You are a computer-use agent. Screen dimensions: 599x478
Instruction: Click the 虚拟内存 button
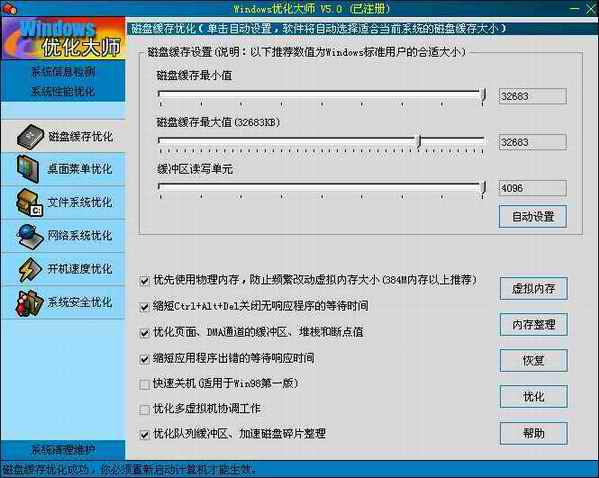[534, 288]
